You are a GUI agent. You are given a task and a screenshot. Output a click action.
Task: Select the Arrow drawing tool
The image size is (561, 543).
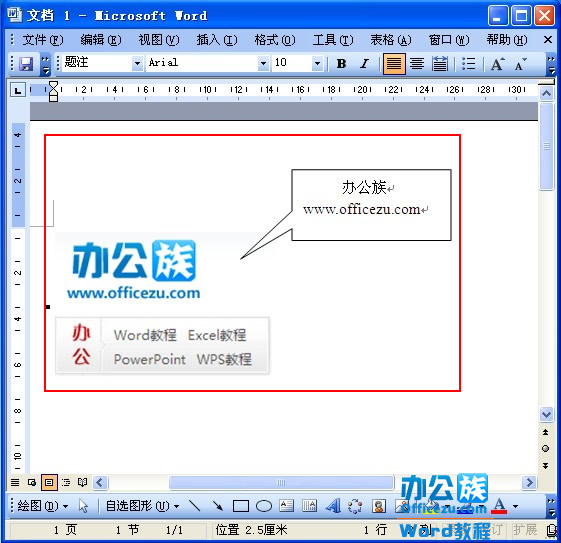point(217,506)
